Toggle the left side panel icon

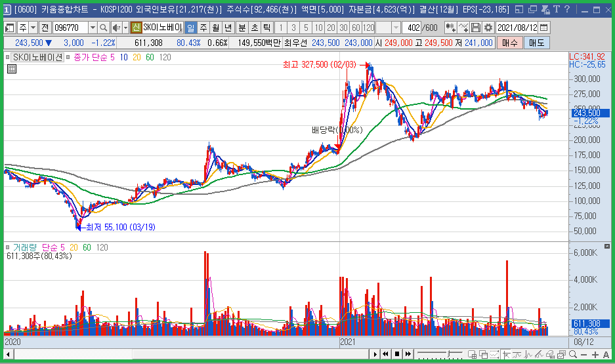tap(9, 28)
